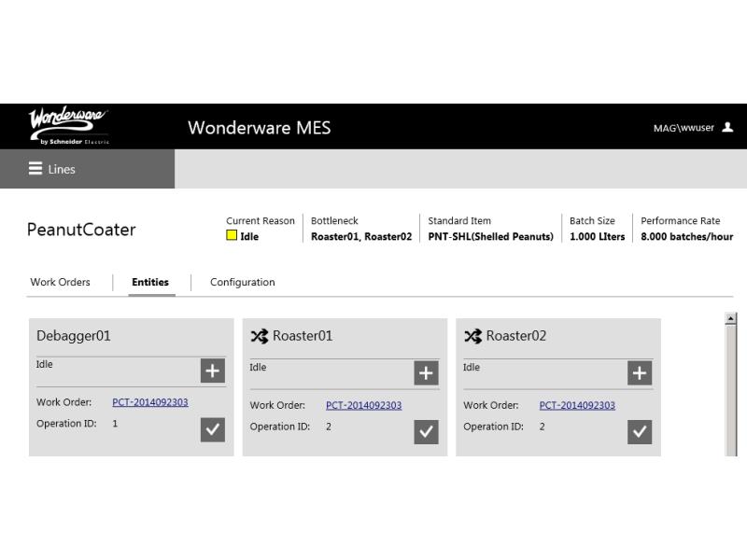
Task: Open the Lines navigation menu label
Action: coord(62,169)
